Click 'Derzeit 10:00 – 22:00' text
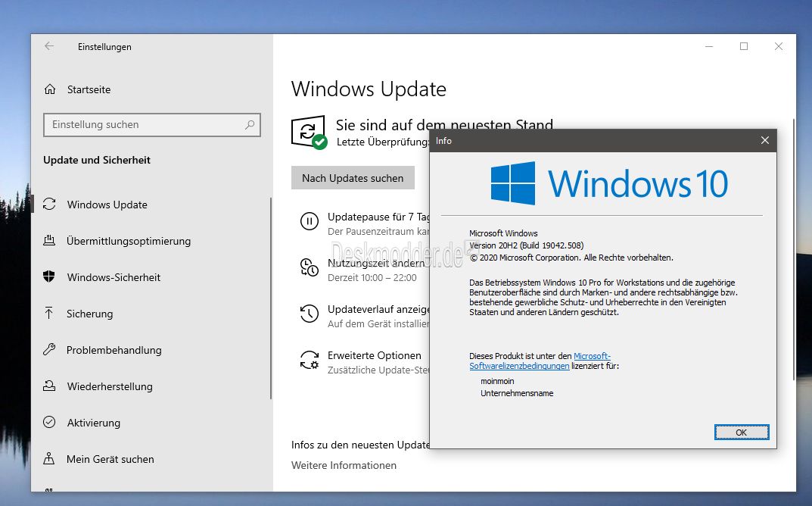Viewport: 812px width, 506px height. tap(372, 277)
